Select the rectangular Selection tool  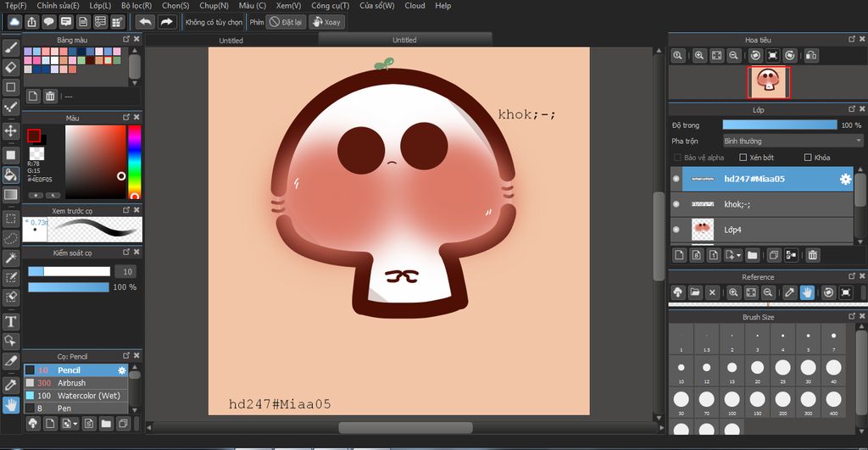coord(10,219)
